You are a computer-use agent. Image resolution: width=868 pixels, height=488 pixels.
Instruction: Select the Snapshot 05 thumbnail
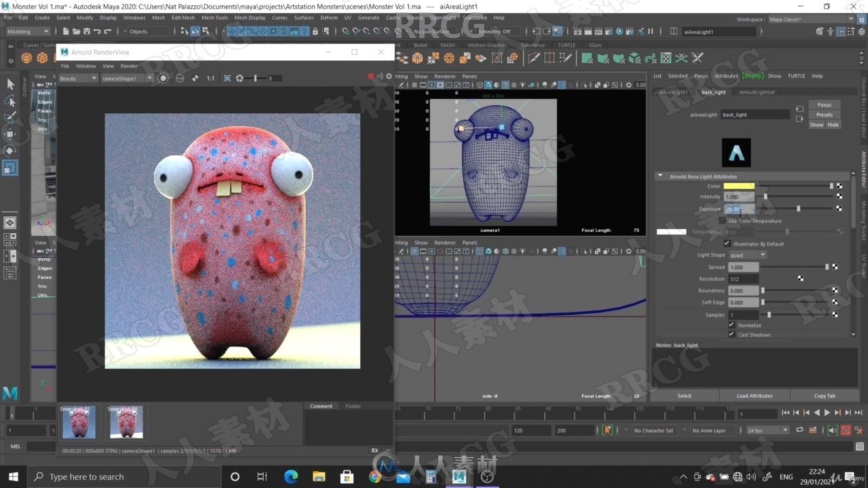click(x=79, y=422)
